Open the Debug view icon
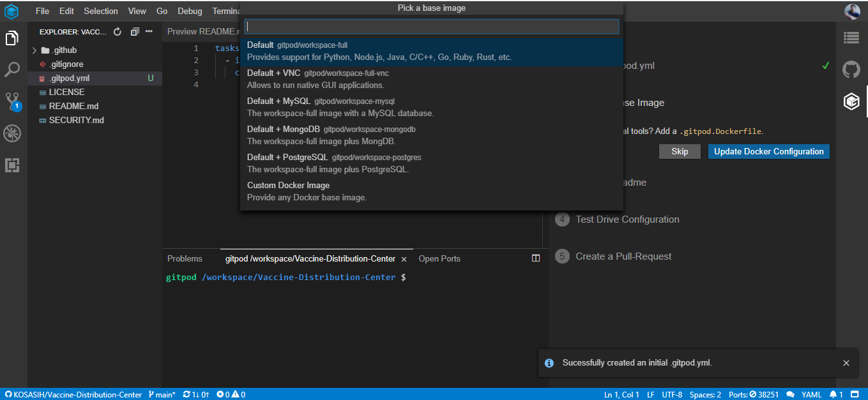The height and width of the screenshot is (400, 868). pyautogui.click(x=12, y=133)
